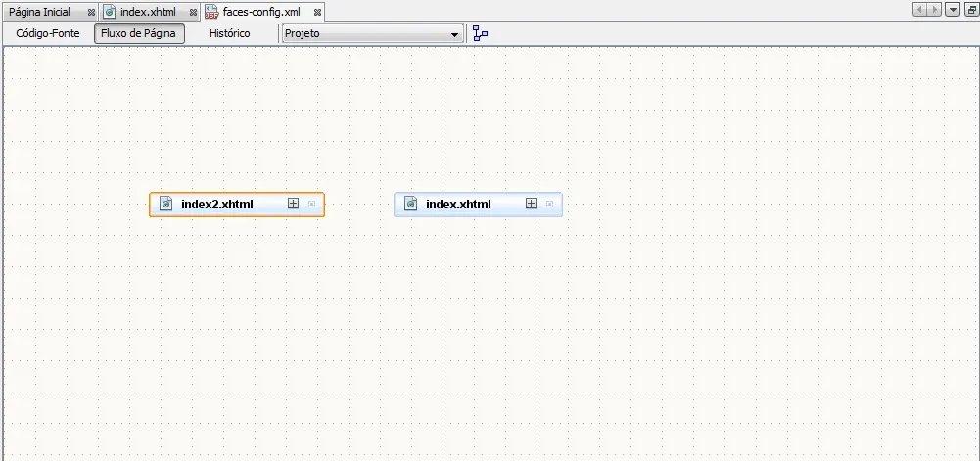Image resolution: width=980 pixels, height=461 pixels.
Task: Expand the index.xhtml node contents
Action: [532, 203]
